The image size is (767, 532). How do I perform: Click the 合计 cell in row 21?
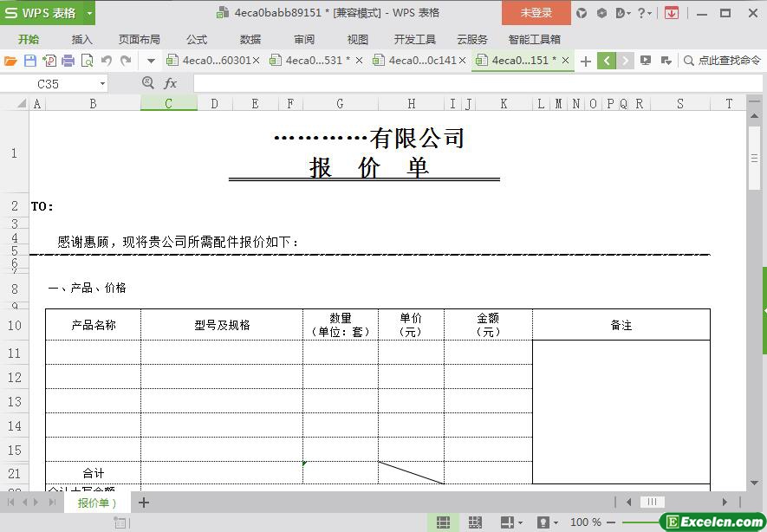tap(93, 473)
